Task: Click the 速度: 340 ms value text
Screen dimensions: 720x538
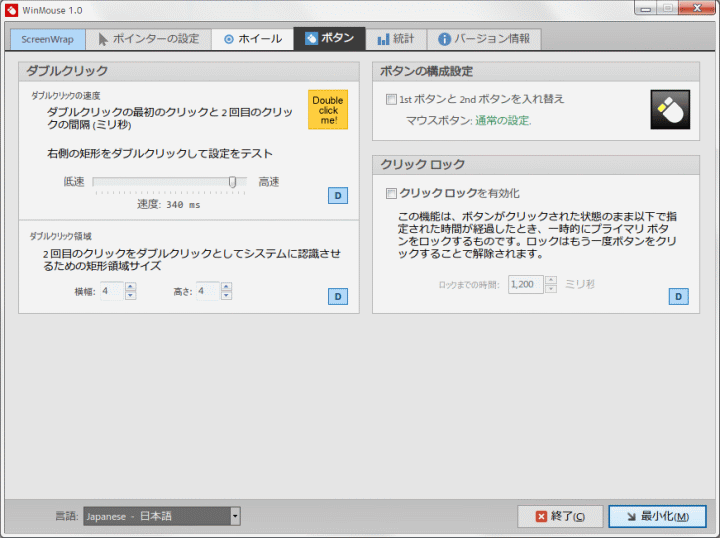Action: (x=169, y=205)
